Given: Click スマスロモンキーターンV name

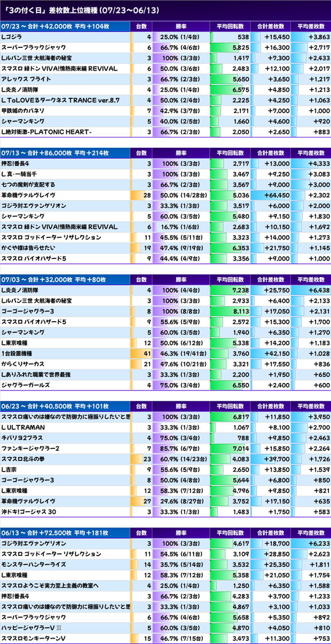Looking at the screenshot, I should coord(34,638).
